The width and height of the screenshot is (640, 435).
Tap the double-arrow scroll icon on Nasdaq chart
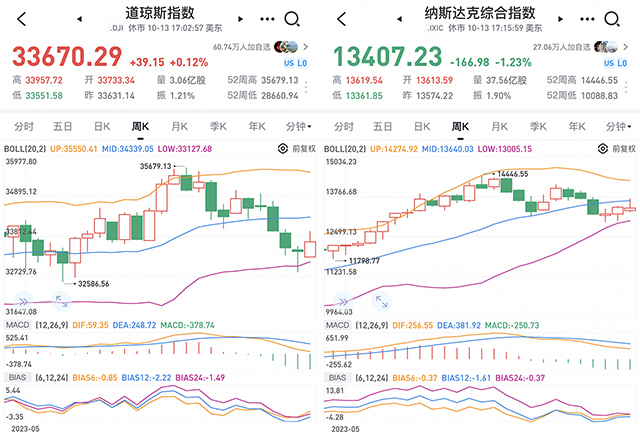[x=343, y=302]
